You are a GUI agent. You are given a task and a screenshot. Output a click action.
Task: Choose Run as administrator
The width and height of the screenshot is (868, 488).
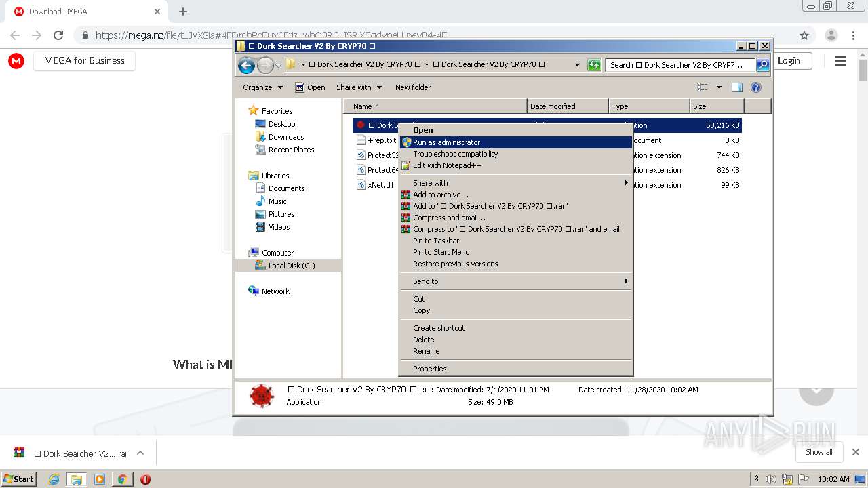coord(515,142)
